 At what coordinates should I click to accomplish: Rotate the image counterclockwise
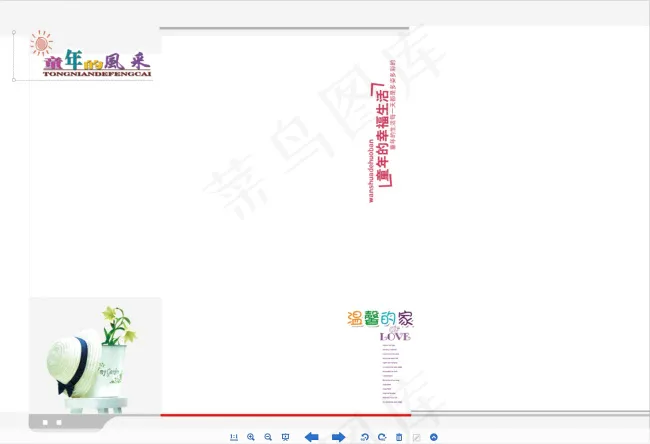[365, 437]
